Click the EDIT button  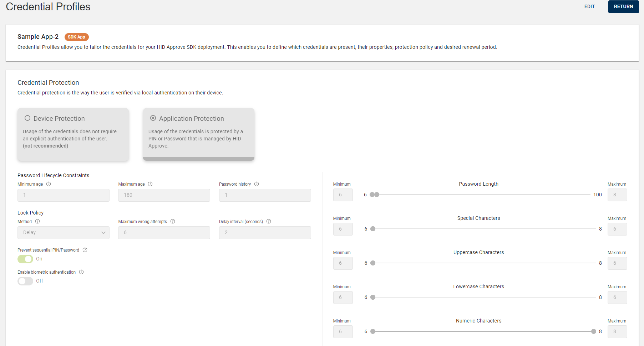[589, 6]
